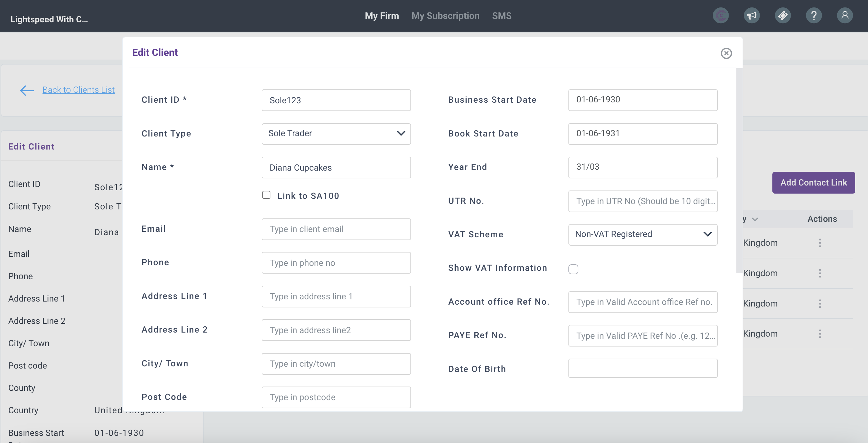Image resolution: width=868 pixels, height=443 pixels.
Task: Click the megaphone announcements icon
Action: pos(751,16)
